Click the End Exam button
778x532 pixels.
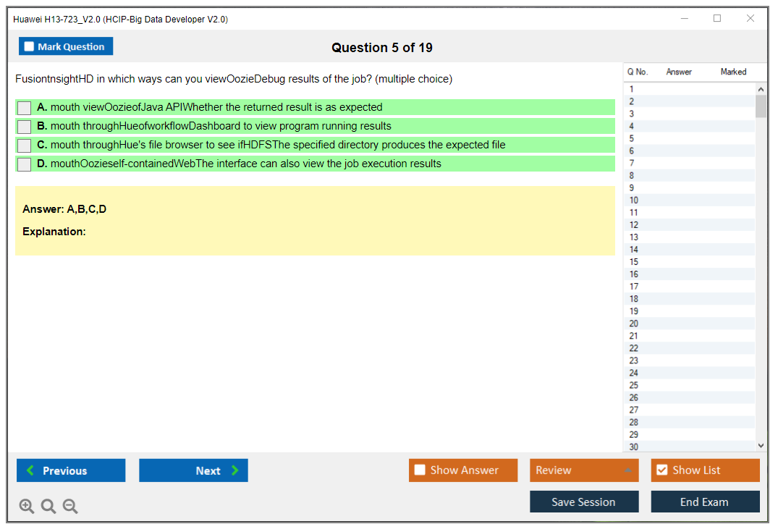pyautogui.click(x=705, y=502)
